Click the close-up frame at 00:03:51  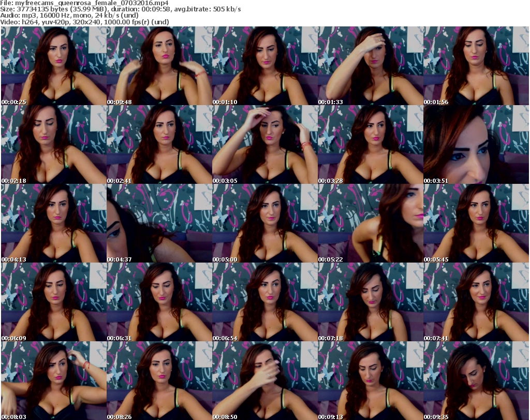click(476, 144)
